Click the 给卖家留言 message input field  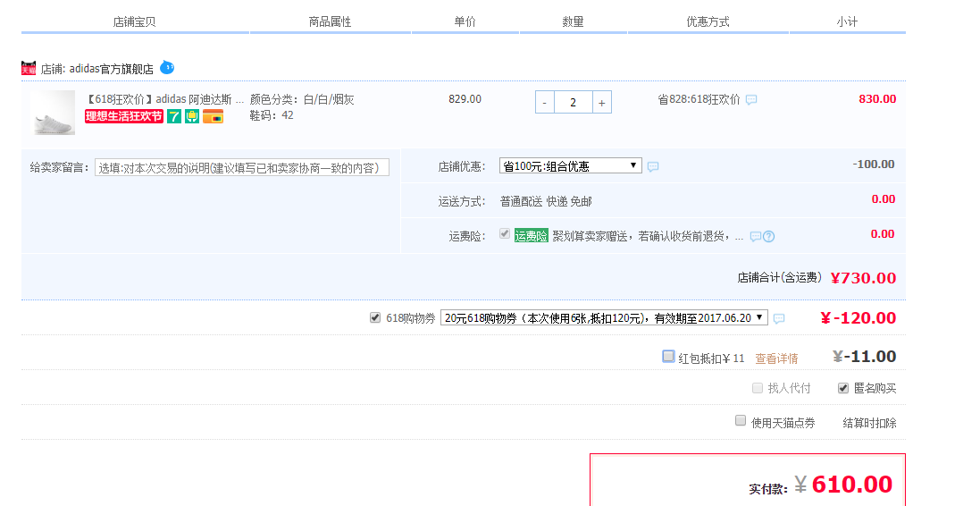click(242, 168)
